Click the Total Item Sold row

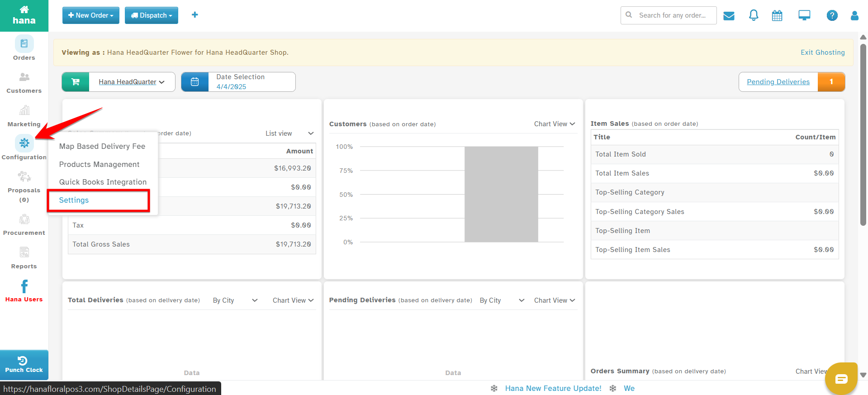715,154
